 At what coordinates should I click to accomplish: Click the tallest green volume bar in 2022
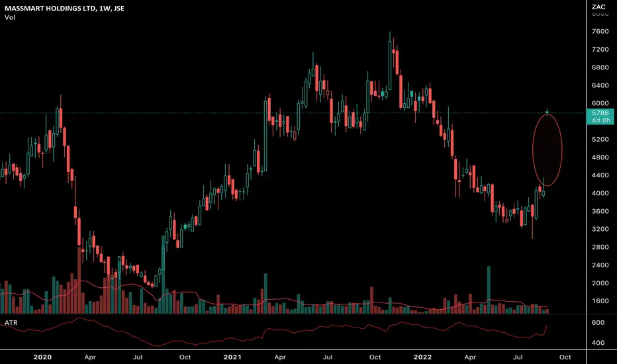[x=489, y=290]
